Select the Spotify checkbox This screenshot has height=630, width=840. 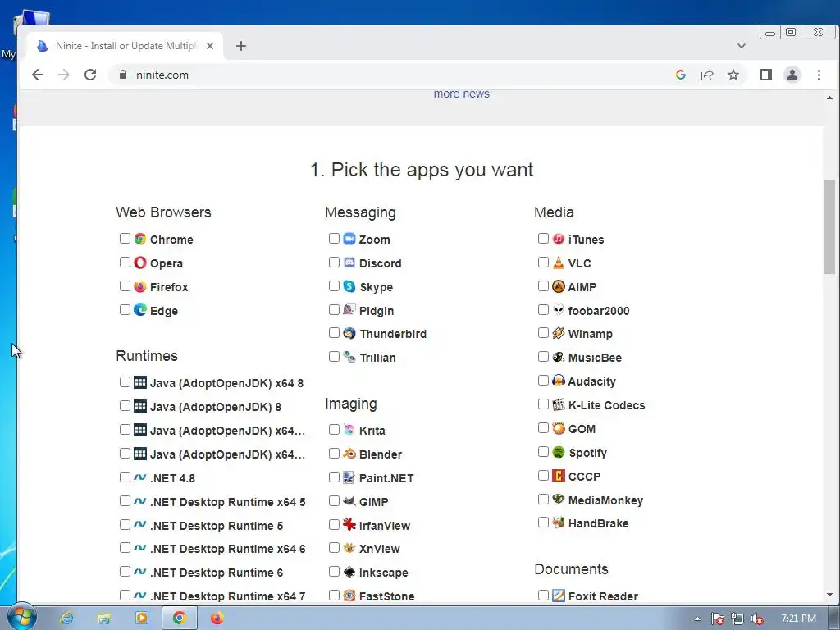[543, 452]
